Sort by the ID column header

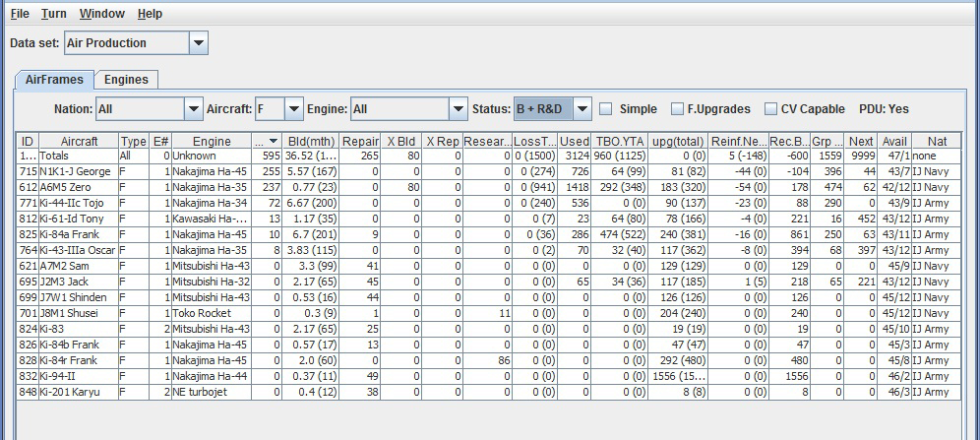point(28,141)
